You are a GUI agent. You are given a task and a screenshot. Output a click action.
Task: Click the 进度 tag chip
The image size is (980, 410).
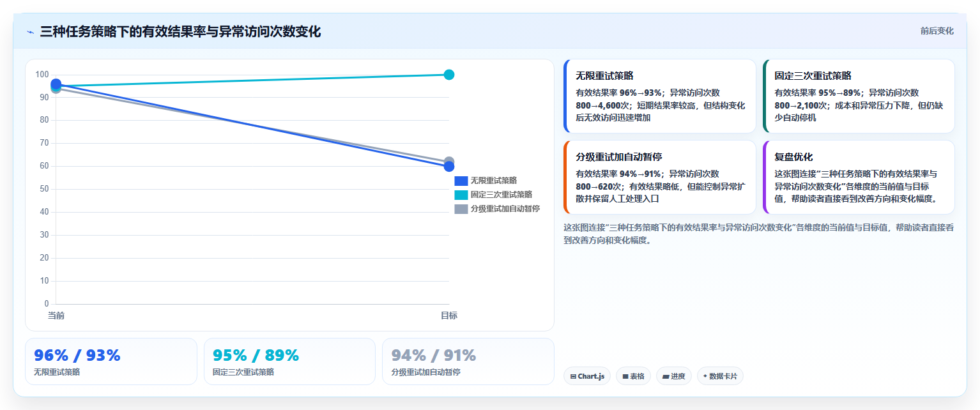(x=674, y=376)
